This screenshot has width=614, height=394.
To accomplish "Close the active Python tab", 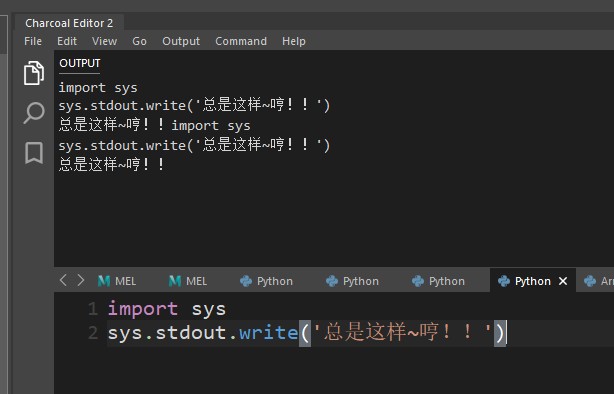I will pos(563,281).
